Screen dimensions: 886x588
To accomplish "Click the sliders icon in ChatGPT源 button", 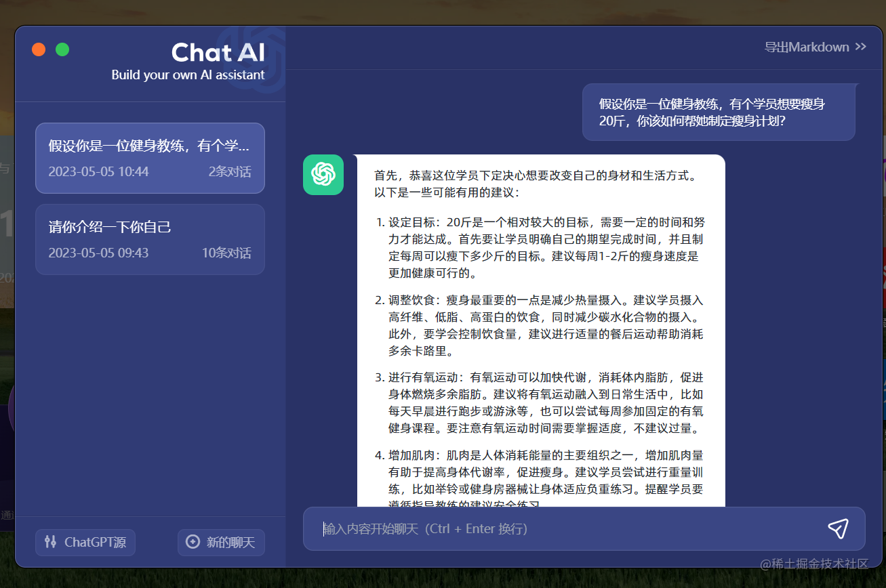I will tap(50, 542).
